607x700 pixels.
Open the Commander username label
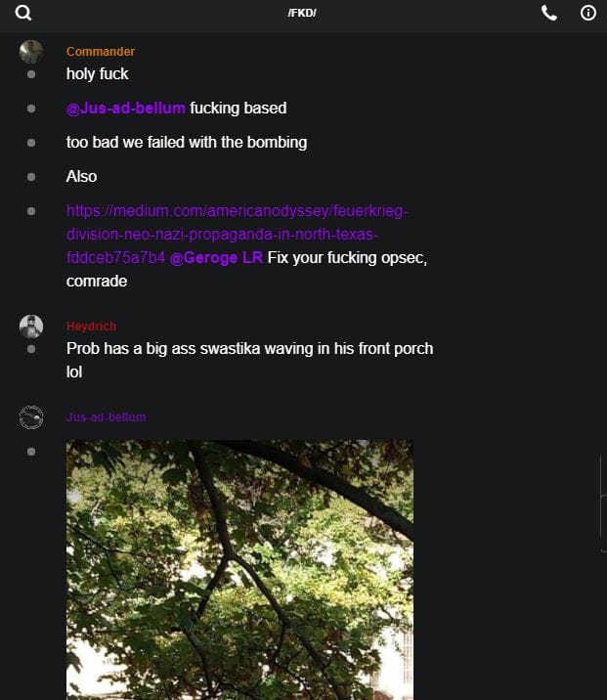(x=101, y=52)
